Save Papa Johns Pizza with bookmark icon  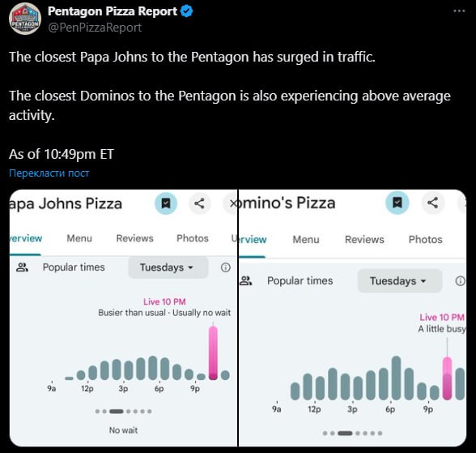point(166,203)
